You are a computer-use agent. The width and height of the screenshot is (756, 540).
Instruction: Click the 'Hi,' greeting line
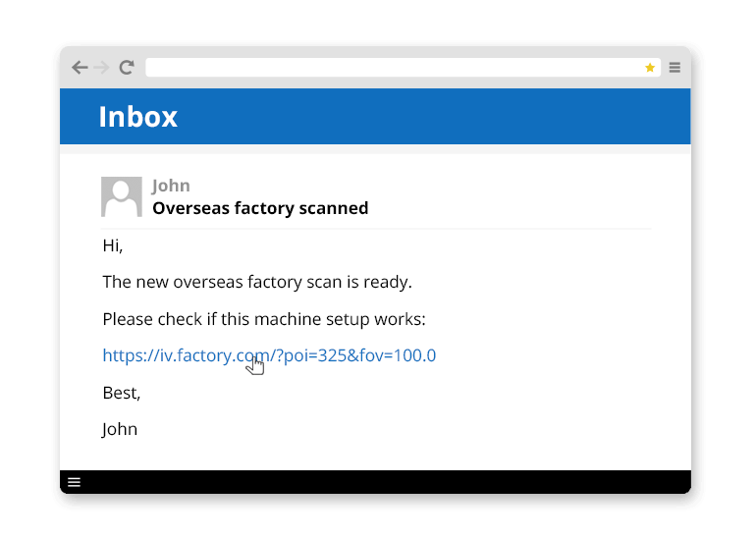(x=113, y=245)
